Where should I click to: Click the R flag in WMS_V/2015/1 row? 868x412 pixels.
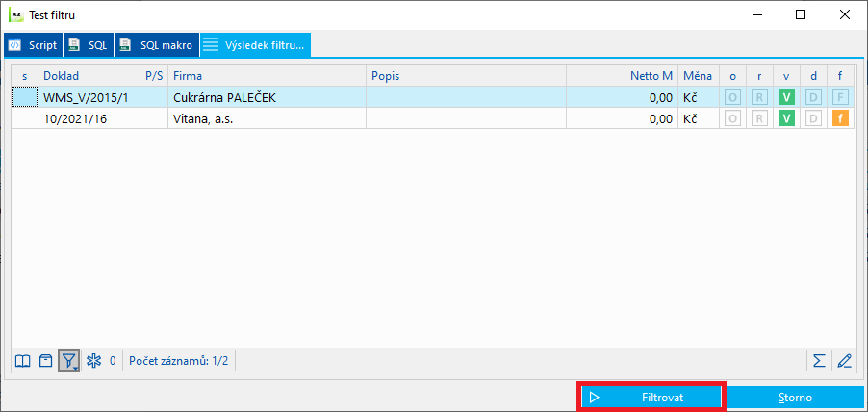759,97
